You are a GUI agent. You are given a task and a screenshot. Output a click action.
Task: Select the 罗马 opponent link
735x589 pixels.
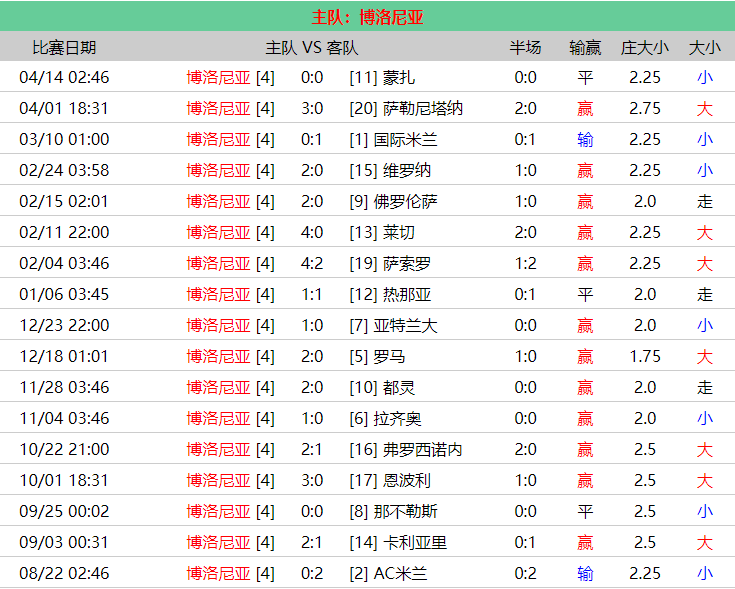click(x=390, y=356)
